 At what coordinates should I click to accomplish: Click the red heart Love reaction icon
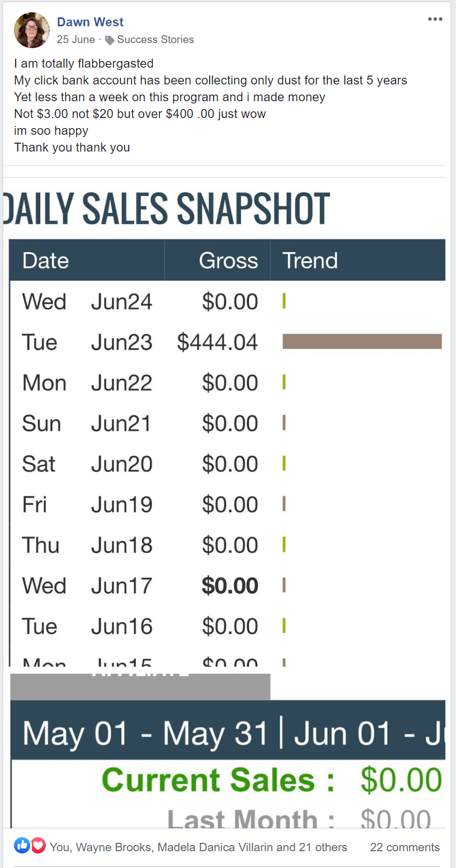pos(37,846)
